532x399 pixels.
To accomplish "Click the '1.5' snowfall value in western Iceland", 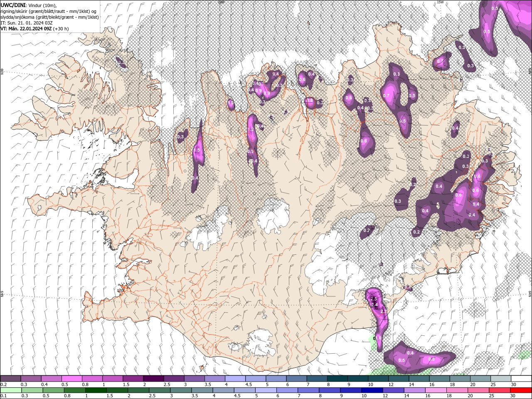I will click(197, 150).
